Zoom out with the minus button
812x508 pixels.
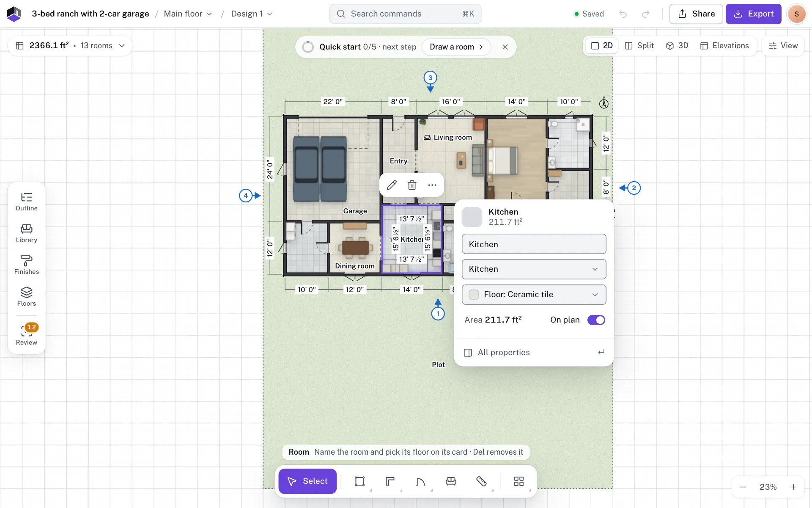(743, 487)
